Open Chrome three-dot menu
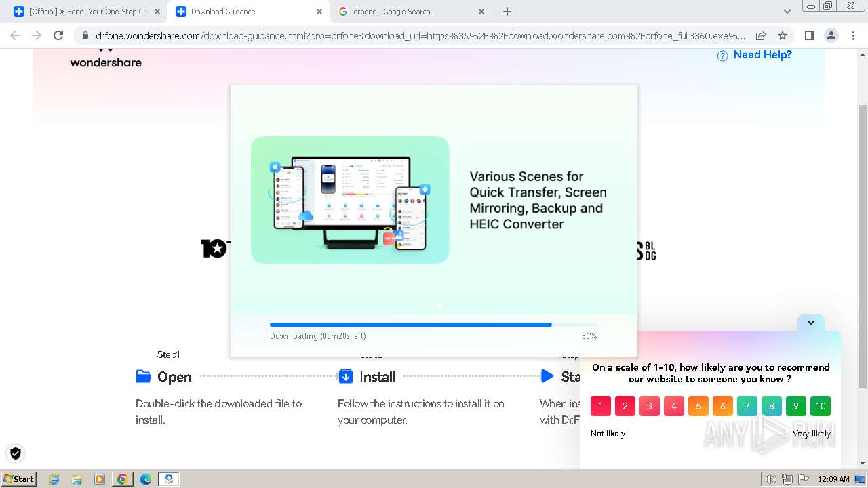868x488 pixels. 853,35
